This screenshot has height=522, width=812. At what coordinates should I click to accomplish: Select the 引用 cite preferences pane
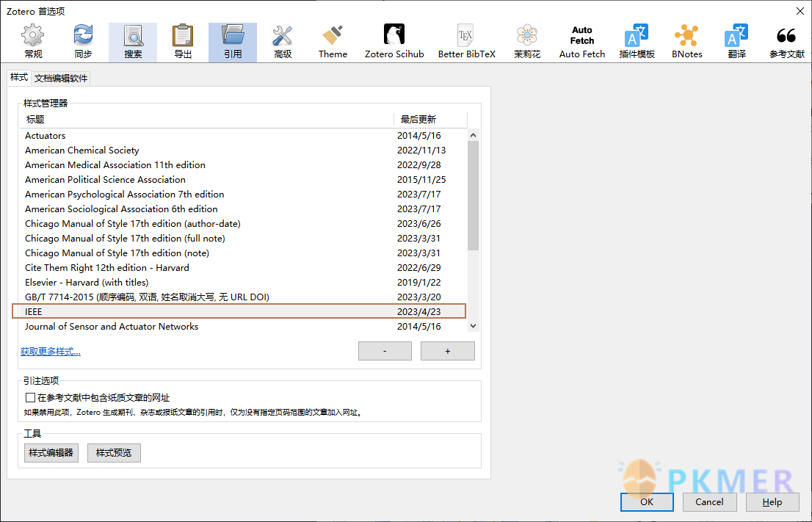click(233, 42)
